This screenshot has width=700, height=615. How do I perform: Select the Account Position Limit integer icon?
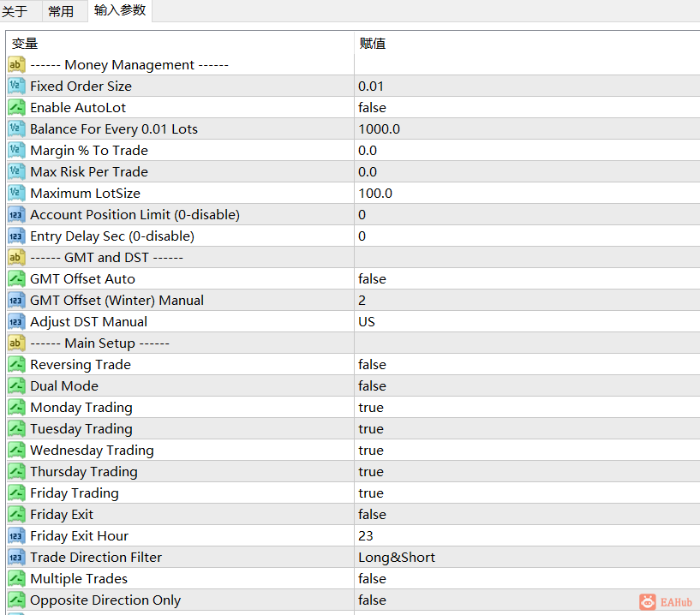pos(16,215)
